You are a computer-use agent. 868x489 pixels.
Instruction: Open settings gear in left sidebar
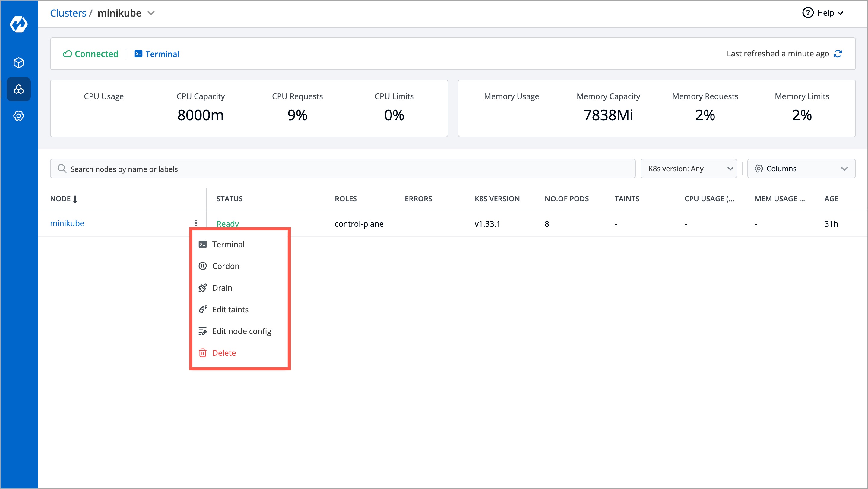tap(18, 116)
